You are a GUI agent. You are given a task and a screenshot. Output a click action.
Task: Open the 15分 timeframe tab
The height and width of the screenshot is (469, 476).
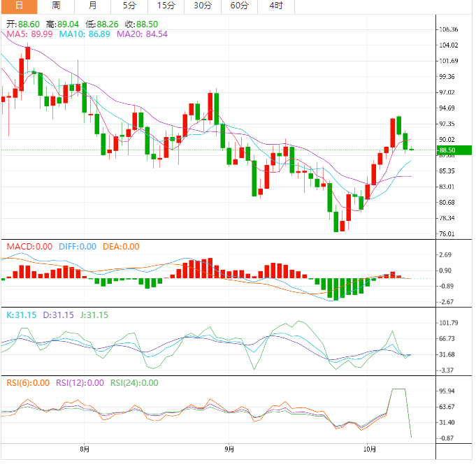166,6
